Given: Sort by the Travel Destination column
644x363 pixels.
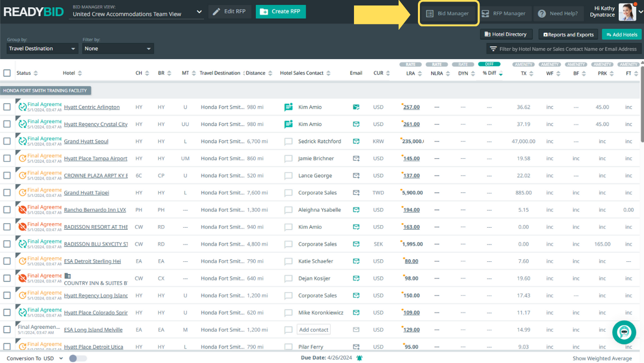Looking at the screenshot, I should pos(244,73).
